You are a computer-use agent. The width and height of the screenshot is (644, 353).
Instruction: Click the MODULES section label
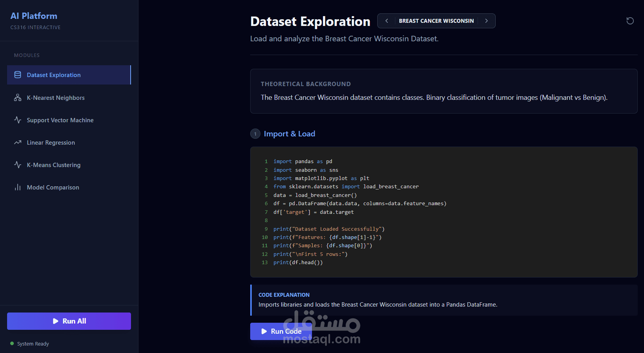(27, 55)
